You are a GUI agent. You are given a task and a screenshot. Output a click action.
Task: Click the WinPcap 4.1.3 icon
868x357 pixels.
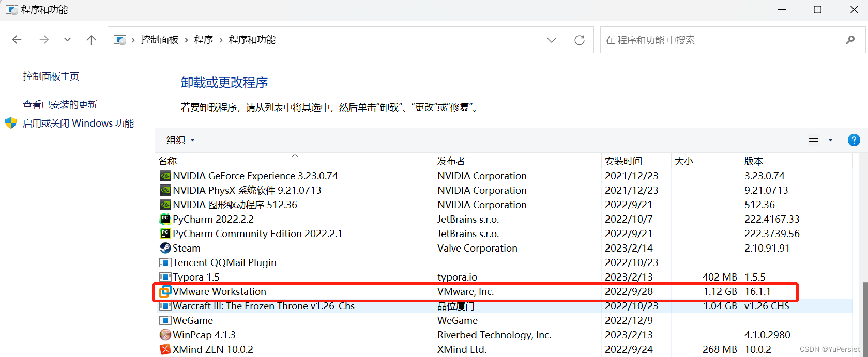click(165, 335)
